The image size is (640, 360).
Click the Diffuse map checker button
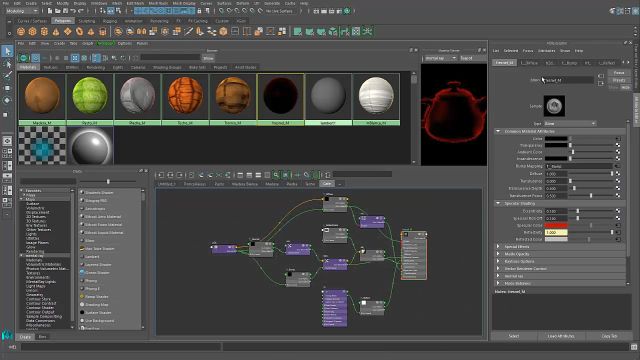click(618, 173)
